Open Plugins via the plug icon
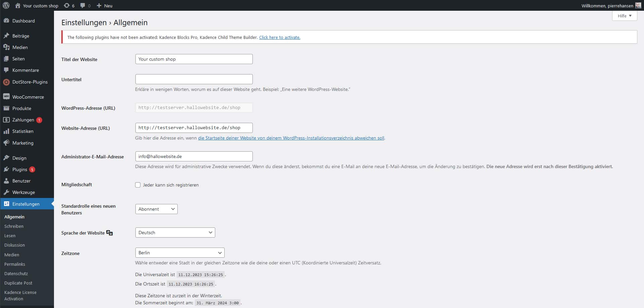The image size is (644, 308). point(6,169)
